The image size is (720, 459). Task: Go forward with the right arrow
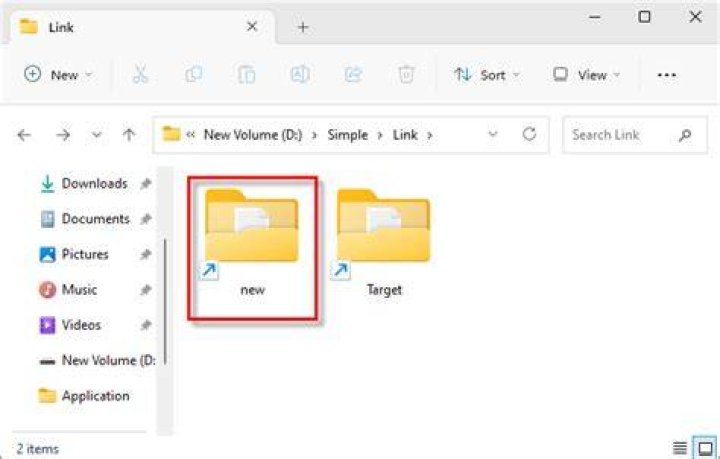pos(63,135)
